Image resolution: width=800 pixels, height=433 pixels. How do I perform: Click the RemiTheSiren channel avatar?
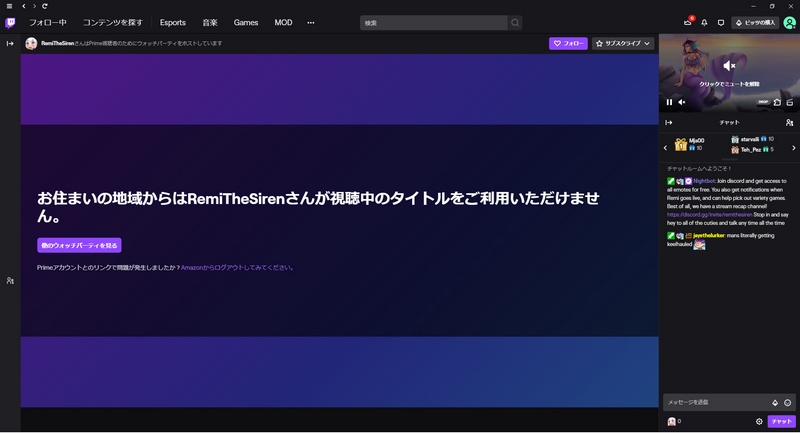31,43
